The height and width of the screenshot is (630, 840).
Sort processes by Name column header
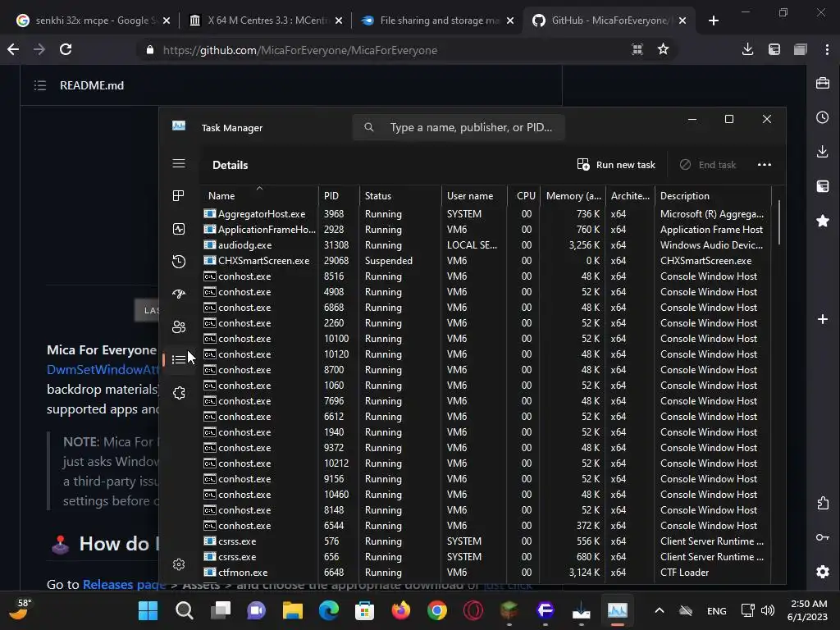[x=259, y=195]
